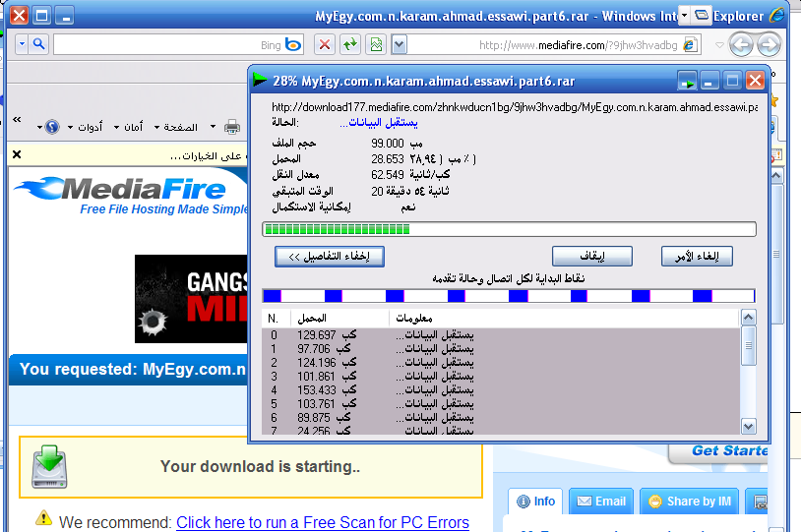Click the printer icon in the command bar
This screenshot has width=801, height=532.
pyautogui.click(x=232, y=127)
